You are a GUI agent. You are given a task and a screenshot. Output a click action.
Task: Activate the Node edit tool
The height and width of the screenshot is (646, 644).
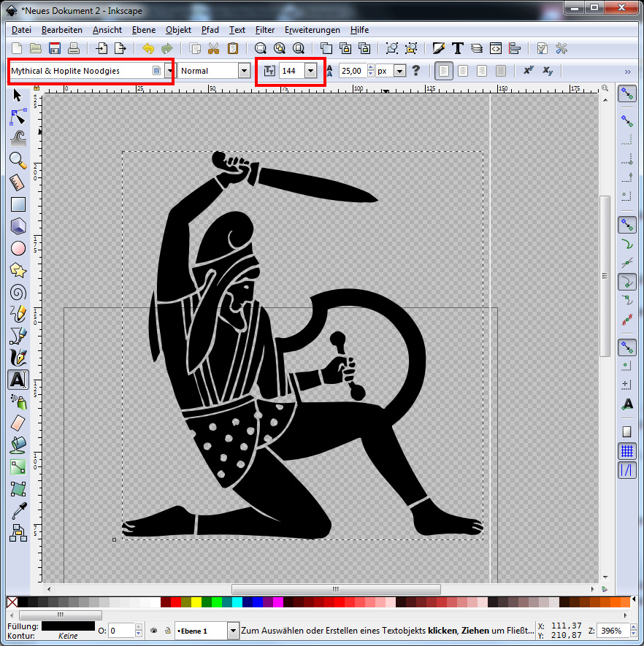18,118
